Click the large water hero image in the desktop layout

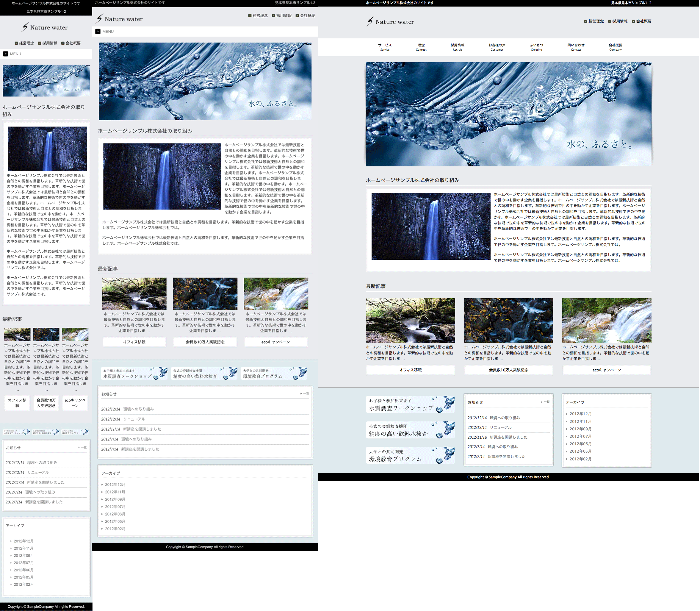point(508,114)
